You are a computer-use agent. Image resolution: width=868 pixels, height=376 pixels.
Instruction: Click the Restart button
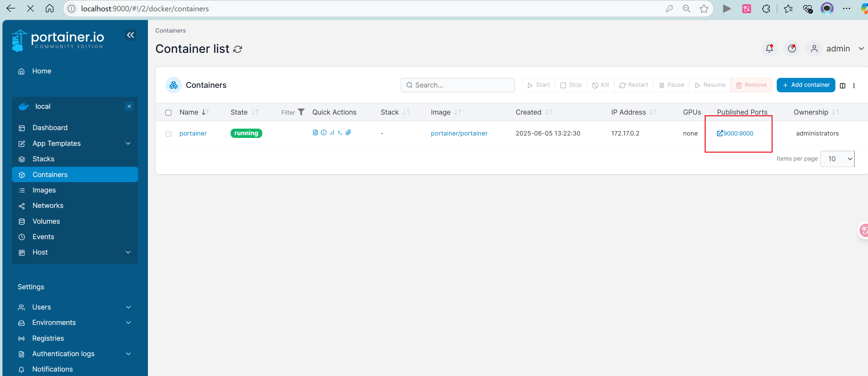(634, 85)
